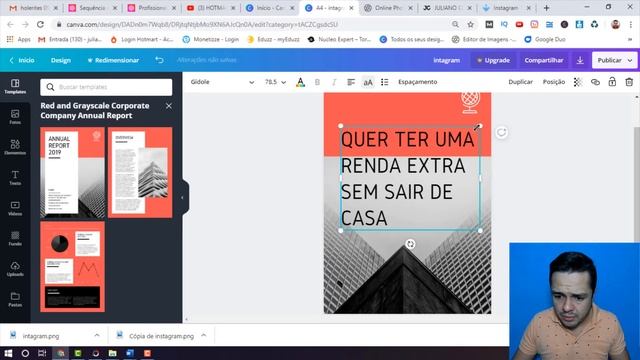
Task: Click the text color icon
Action: [300, 82]
